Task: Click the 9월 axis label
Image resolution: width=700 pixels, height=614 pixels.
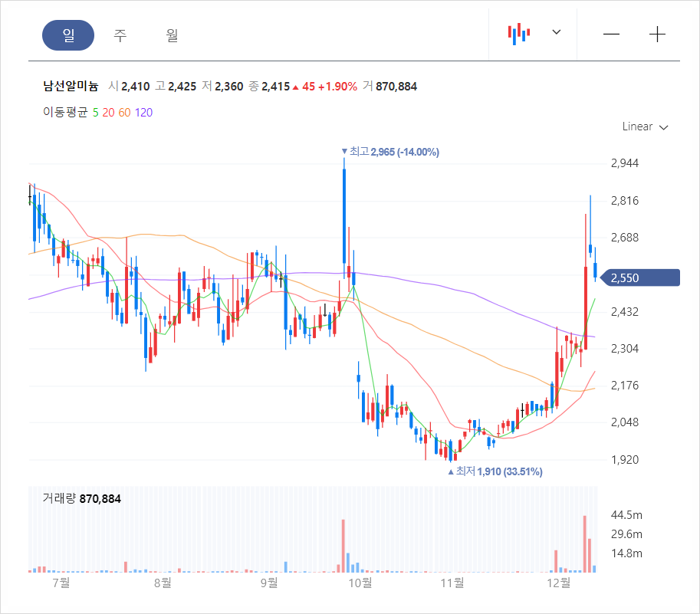Action: pos(269,583)
